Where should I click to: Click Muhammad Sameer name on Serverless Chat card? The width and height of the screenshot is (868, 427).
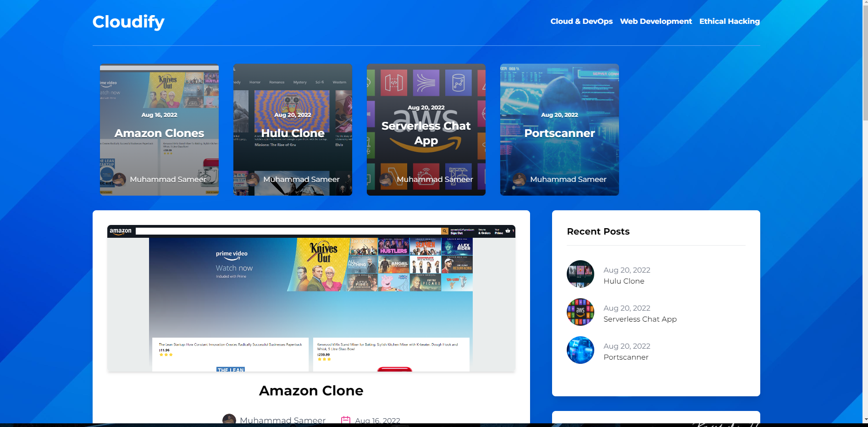[x=435, y=179]
